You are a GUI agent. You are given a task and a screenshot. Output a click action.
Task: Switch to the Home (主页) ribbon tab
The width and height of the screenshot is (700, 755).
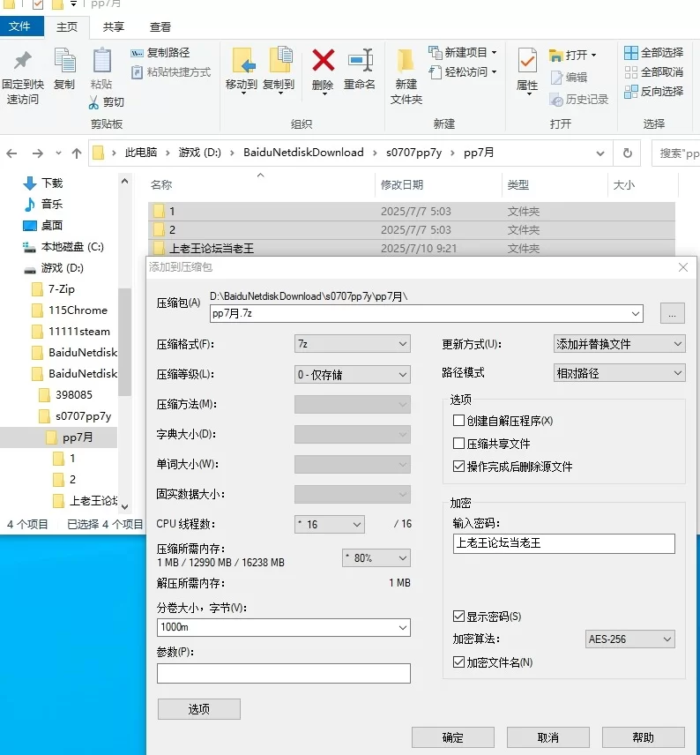click(x=66, y=27)
